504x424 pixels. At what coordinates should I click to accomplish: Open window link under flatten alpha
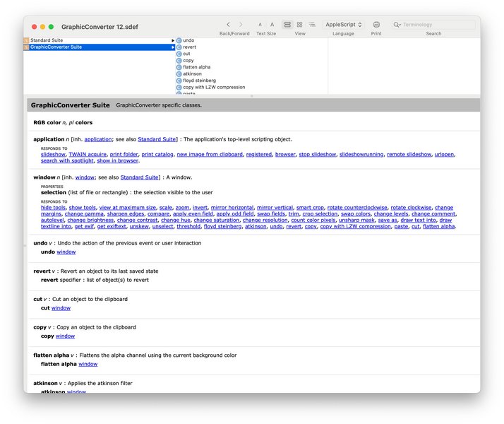88,364
